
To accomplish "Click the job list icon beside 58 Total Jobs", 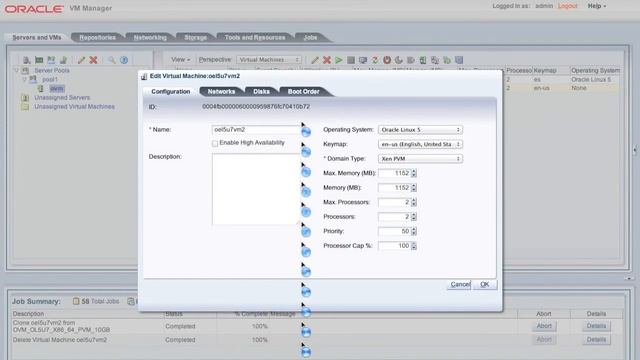I will [76, 301].
